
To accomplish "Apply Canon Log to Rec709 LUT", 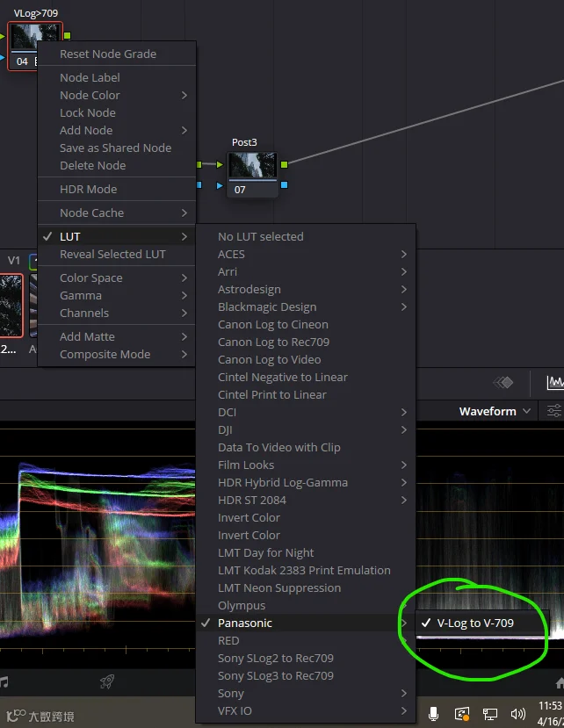I will coord(305,342).
